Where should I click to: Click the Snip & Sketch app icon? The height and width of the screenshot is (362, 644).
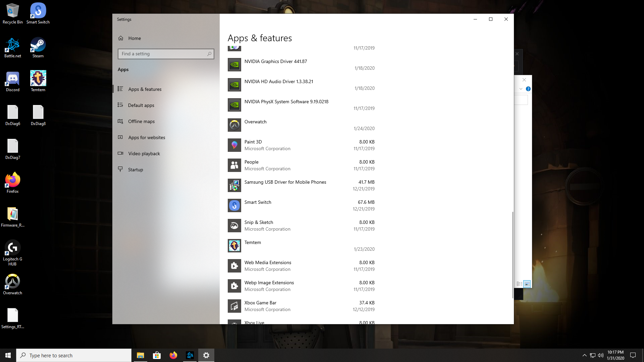pos(234,226)
